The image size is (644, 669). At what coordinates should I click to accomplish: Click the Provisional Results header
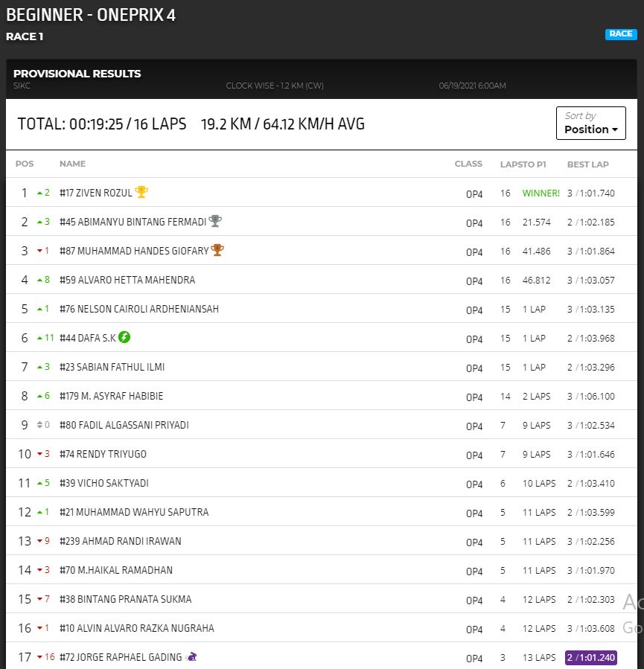coord(77,74)
